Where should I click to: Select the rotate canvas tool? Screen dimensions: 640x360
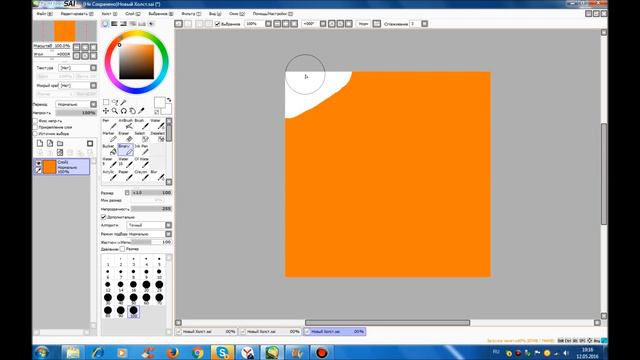(x=124, y=111)
